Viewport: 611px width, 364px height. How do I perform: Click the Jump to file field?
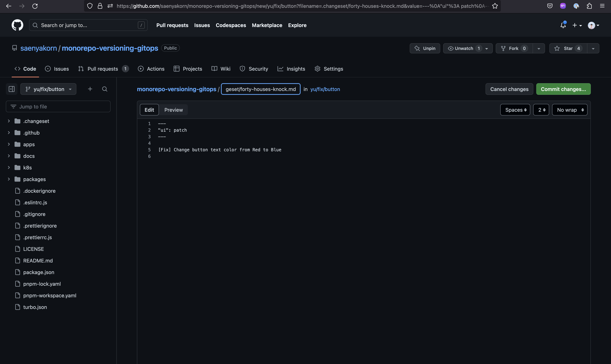coord(58,106)
